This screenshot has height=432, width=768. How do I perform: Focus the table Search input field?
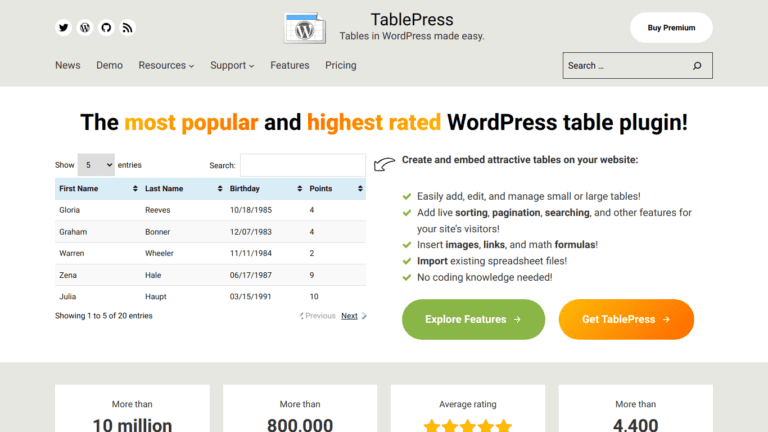click(302, 165)
